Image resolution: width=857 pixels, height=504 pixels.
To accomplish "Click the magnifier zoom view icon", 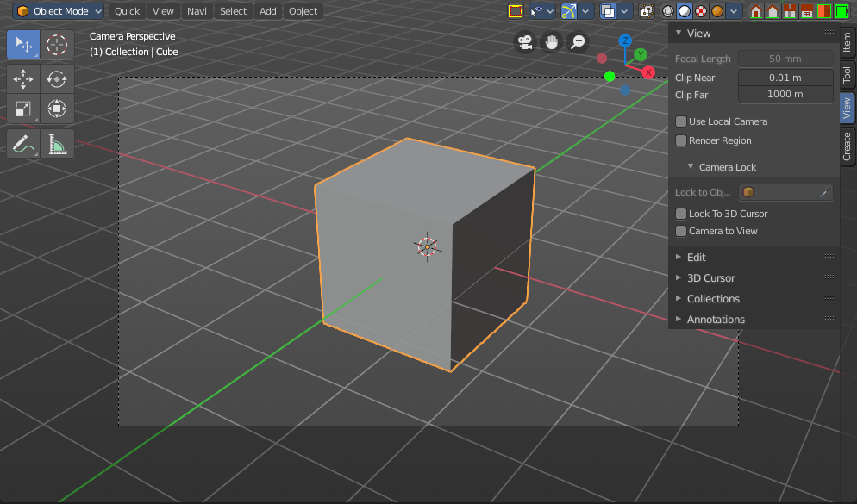I will (x=578, y=42).
